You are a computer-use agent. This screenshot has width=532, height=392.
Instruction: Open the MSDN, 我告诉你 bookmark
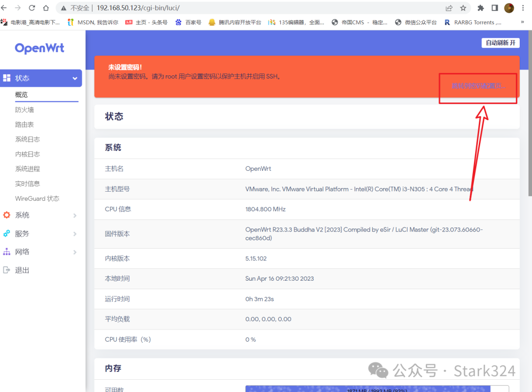[x=93, y=22]
